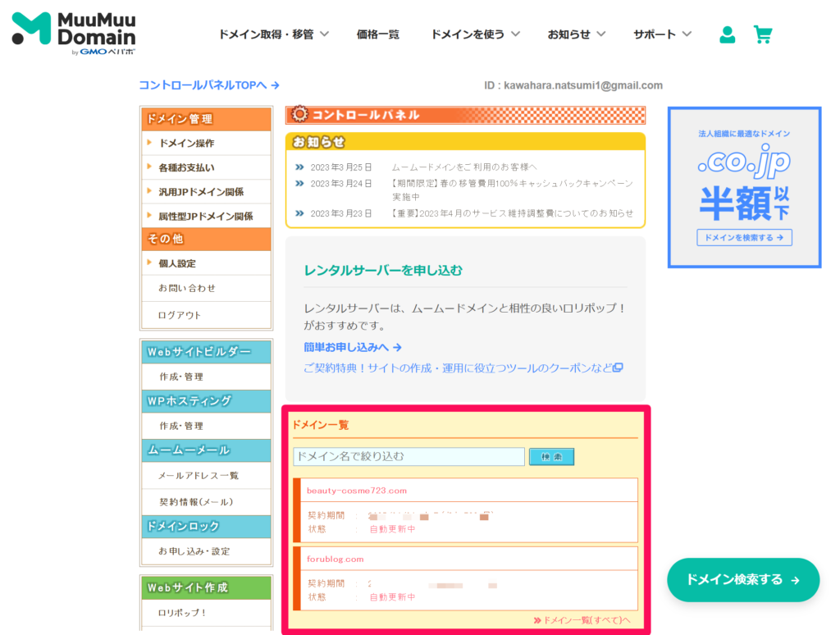Open the account profile icon in the header
Screen dimensions: 840x635
click(x=726, y=35)
